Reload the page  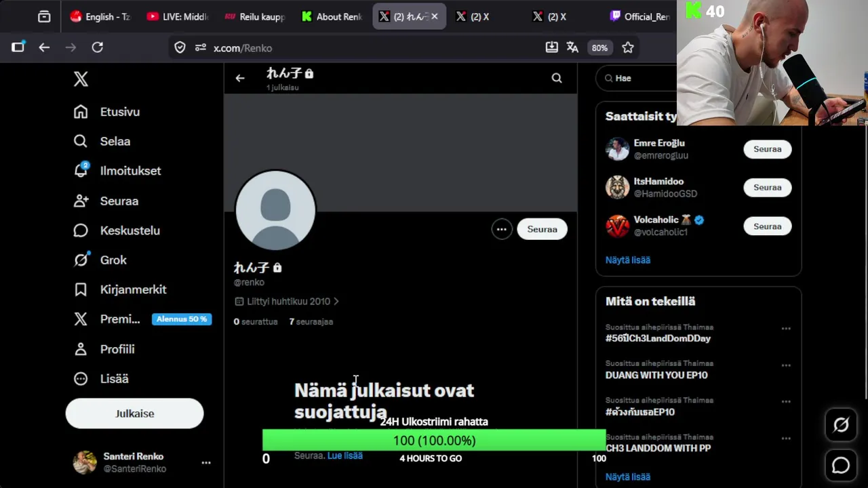pos(98,47)
